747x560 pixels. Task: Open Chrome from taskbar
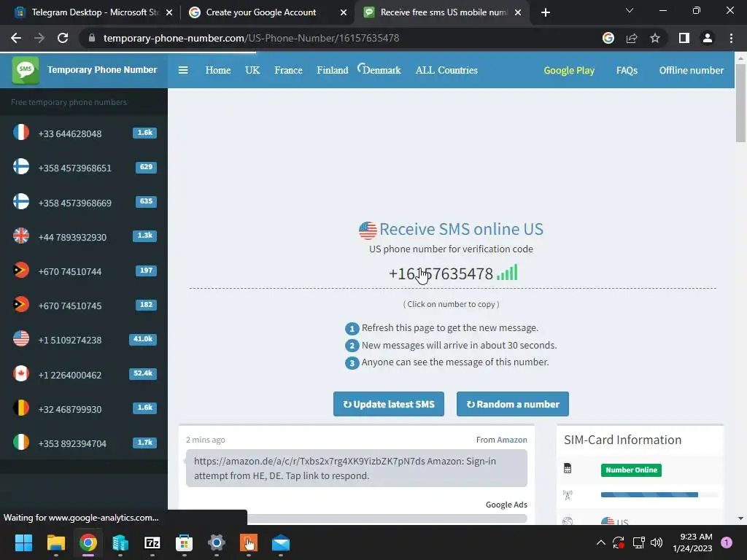coord(88,542)
